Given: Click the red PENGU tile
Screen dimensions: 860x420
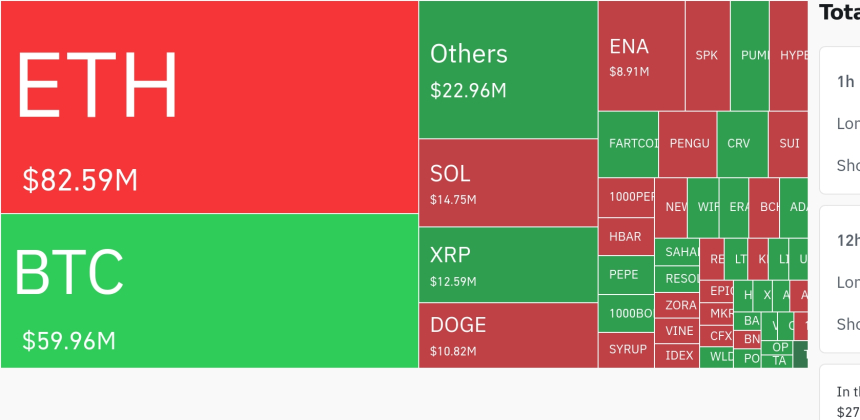Looking at the screenshot, I should 688,144.
